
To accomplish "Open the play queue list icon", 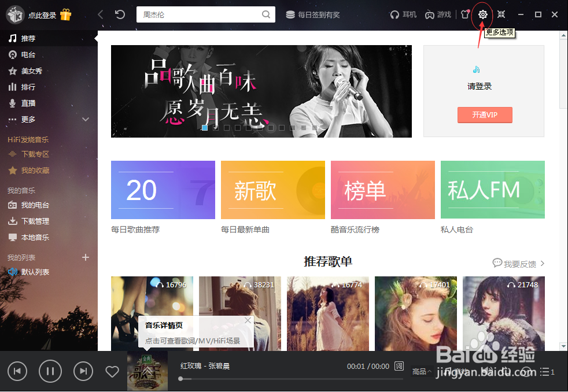I will click(547, 372).
